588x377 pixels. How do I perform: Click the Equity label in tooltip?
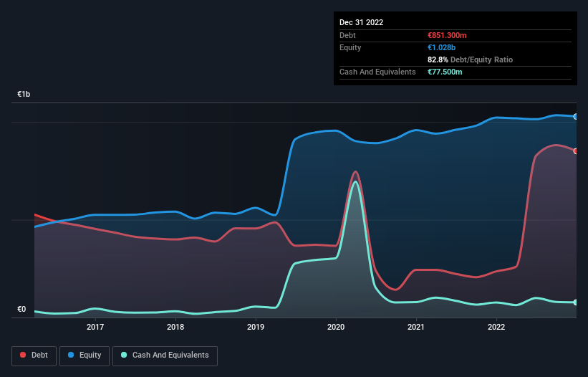point(350,47)
